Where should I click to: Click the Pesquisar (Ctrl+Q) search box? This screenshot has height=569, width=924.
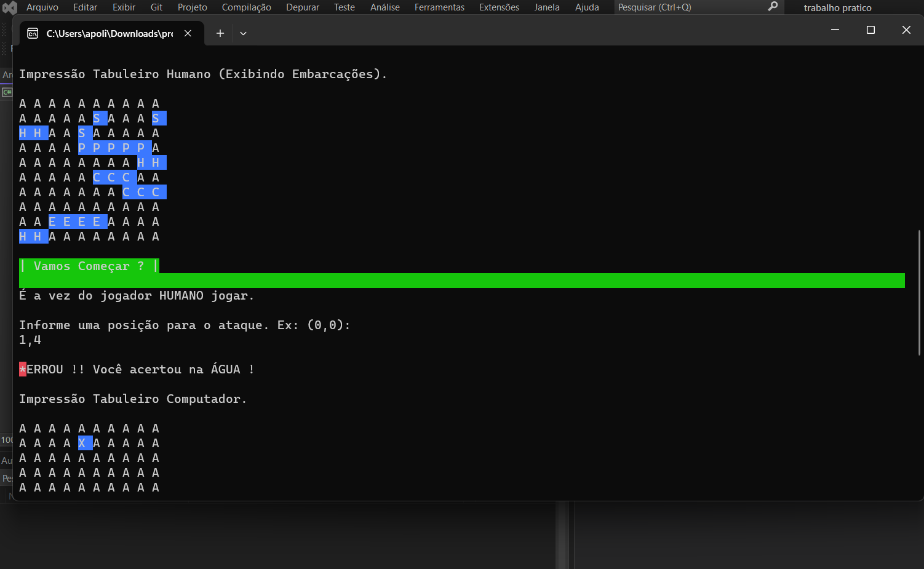point(689,7)
